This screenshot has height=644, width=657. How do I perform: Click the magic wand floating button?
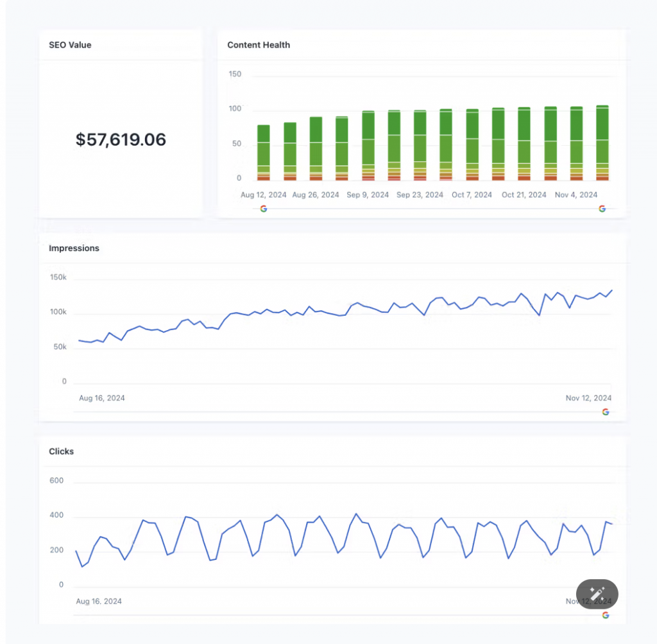point(597,594)
